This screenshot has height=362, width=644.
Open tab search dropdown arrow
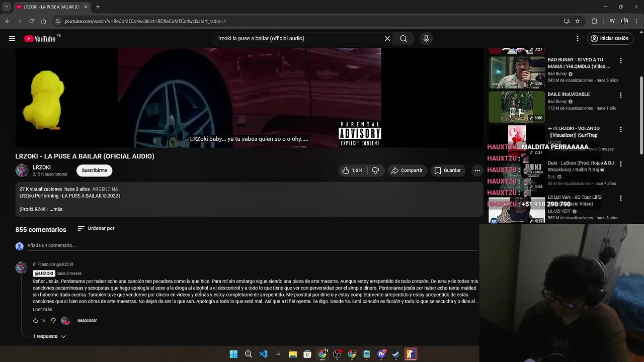click(x=6, y=7)
